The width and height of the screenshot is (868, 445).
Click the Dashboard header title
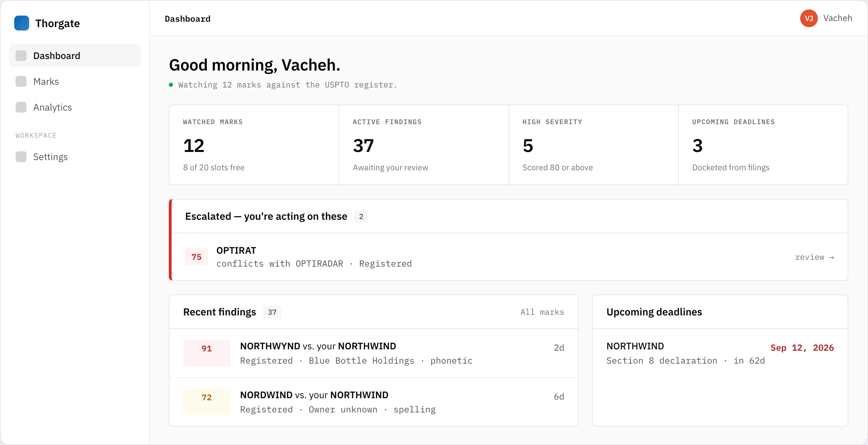(188, 19)
